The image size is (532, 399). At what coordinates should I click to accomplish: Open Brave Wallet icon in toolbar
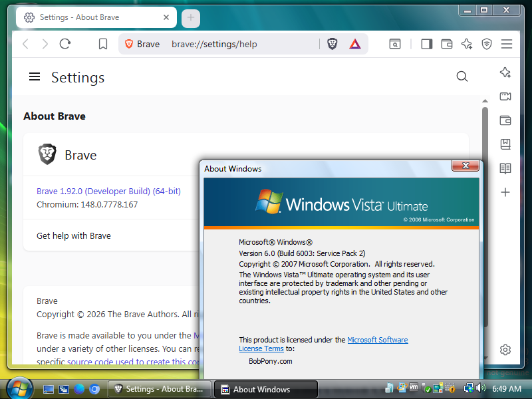[446, 44]
